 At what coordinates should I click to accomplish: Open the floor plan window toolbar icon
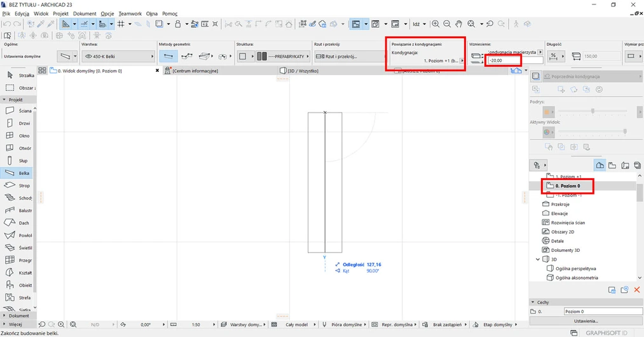(x=355, y=24)
